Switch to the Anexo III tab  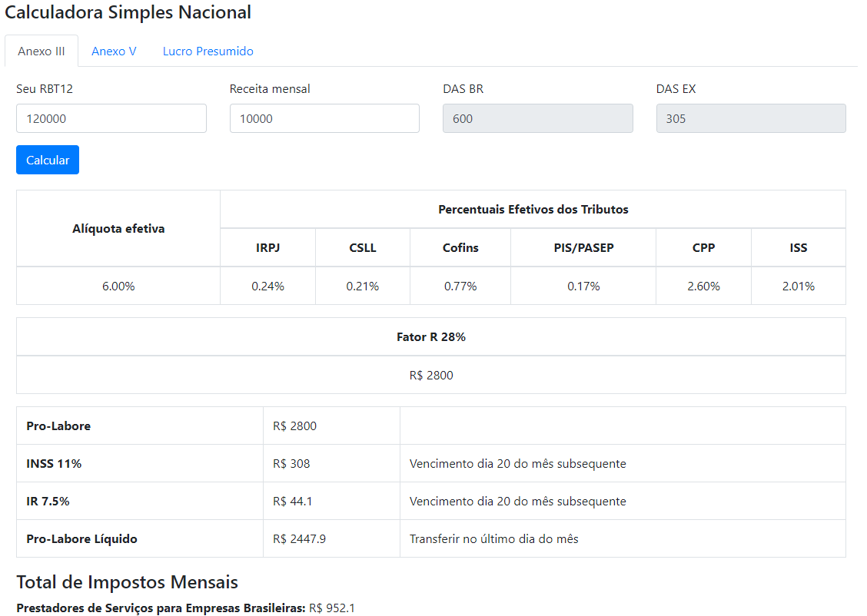pos(42,51)
